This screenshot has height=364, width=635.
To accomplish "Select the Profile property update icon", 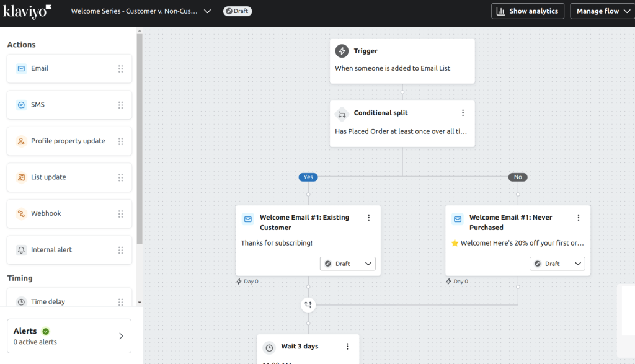I will 21,141.
